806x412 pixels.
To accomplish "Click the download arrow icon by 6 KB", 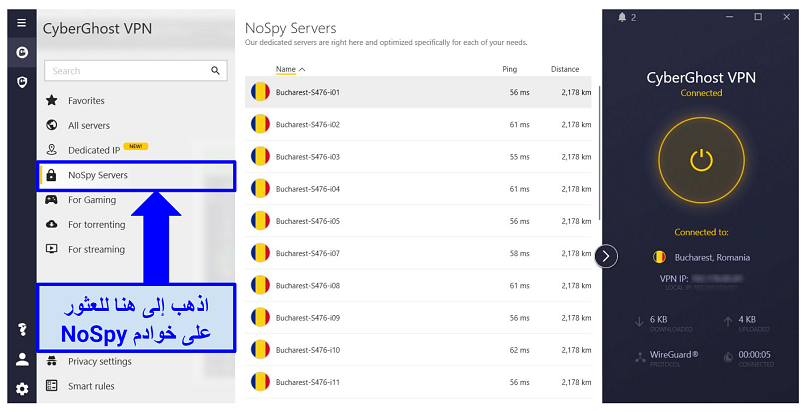I will [x=639, y=322].
